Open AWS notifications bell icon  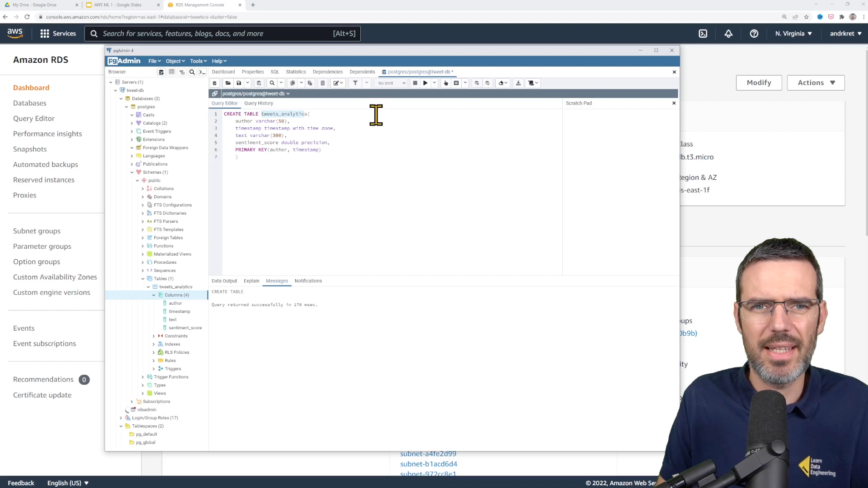click(728, 34)
